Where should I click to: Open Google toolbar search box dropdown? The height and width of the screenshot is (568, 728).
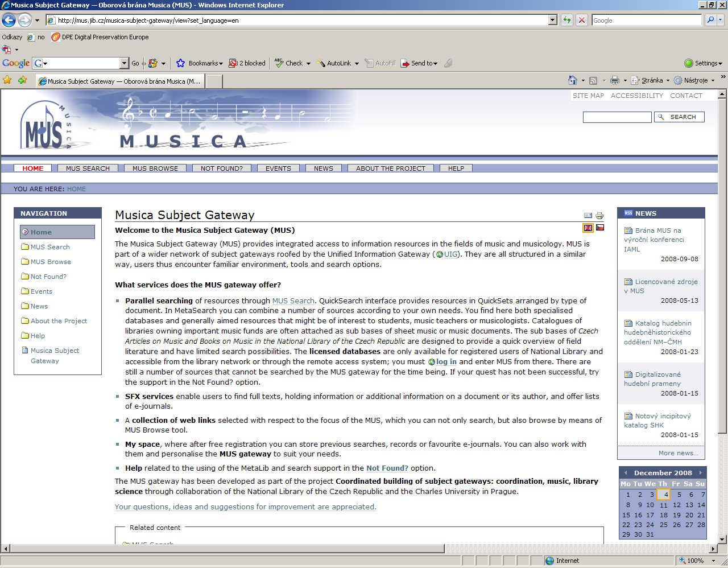(125, 63)
